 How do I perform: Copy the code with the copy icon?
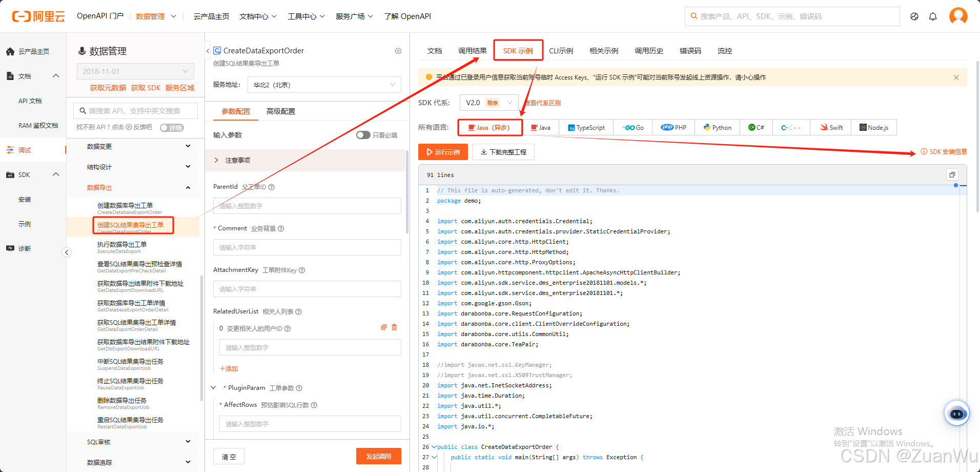(x=952, y=174)
